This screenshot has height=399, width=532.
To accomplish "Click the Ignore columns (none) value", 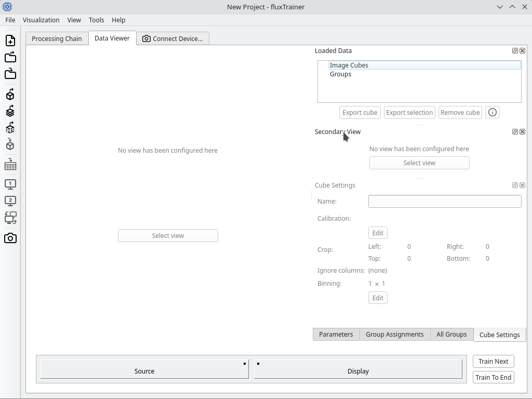I will 378,270.
